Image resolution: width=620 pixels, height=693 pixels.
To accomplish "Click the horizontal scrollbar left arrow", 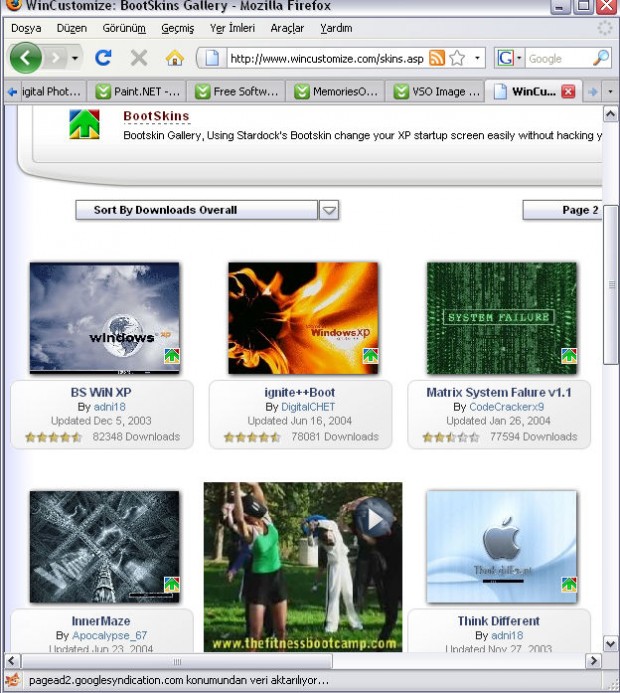I will pyautogui.click(x=11, y=661).
